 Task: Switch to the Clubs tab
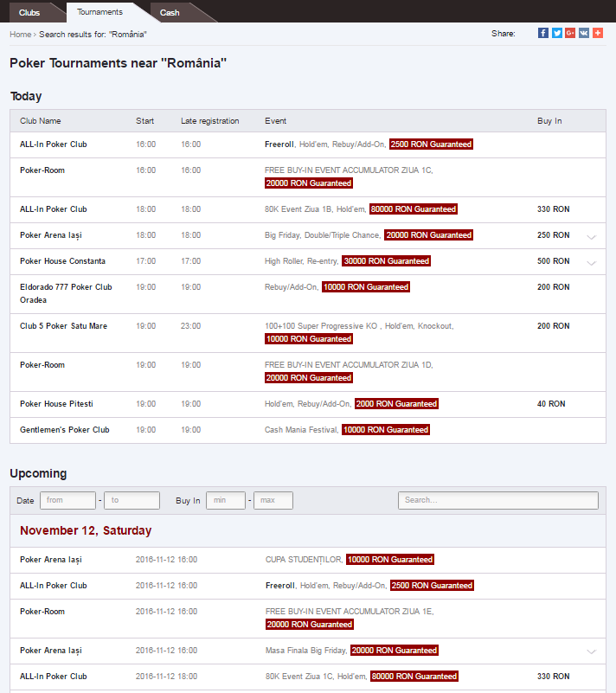point(29,12)
